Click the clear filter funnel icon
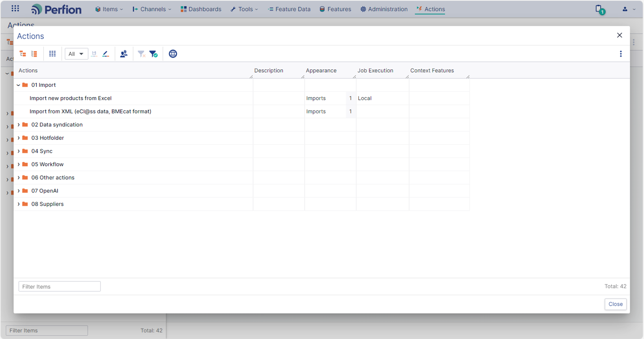This screenshot has height=339, width=644. coord(141,54)
